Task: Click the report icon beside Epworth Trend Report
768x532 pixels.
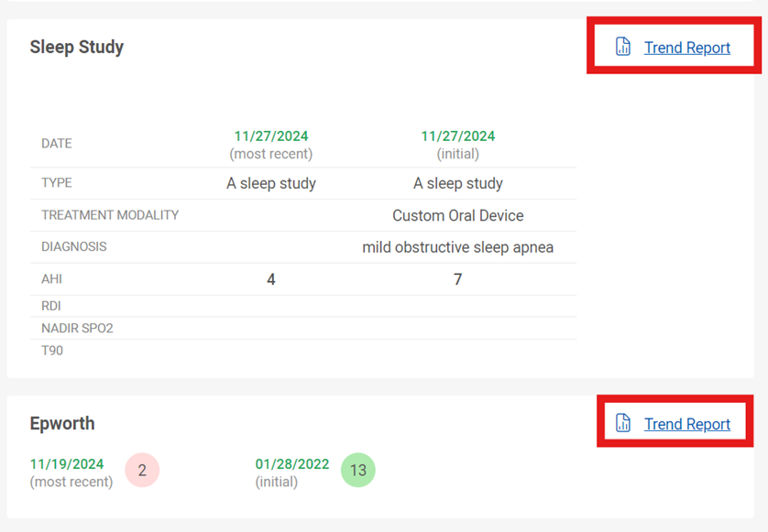Action: tap(623, 423)
